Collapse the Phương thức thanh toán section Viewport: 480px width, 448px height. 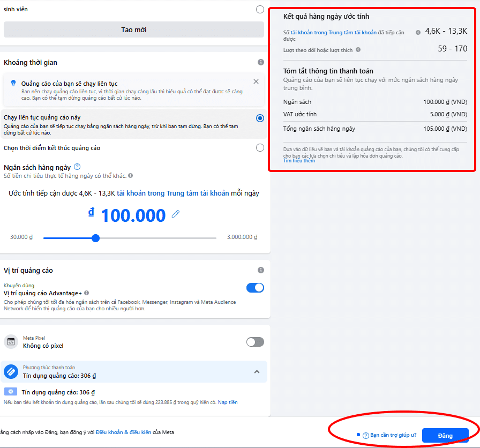[x=257, y=372]
